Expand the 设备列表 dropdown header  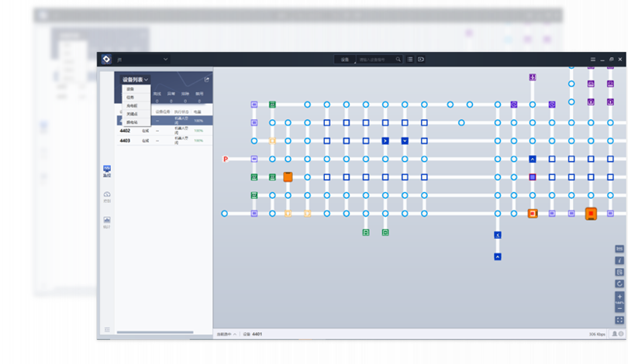pos(135,79)
